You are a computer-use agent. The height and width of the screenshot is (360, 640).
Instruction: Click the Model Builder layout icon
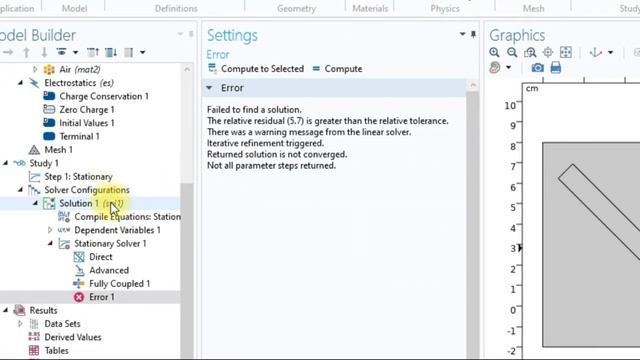(x=129, y=52)
